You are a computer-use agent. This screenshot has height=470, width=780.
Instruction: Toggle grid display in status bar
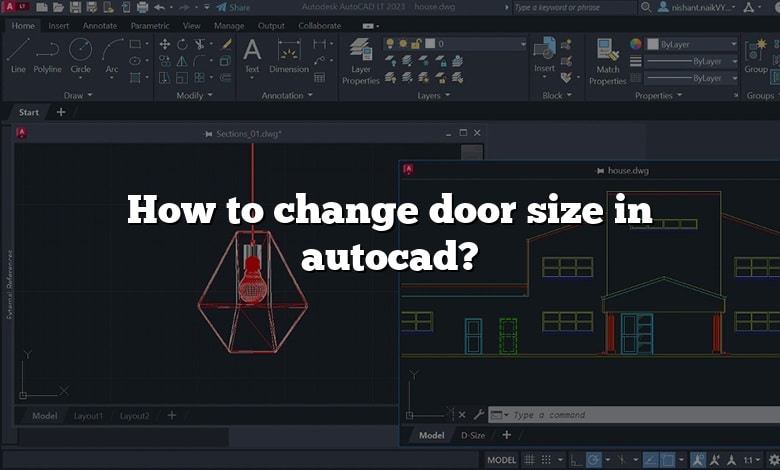[530, 460]
